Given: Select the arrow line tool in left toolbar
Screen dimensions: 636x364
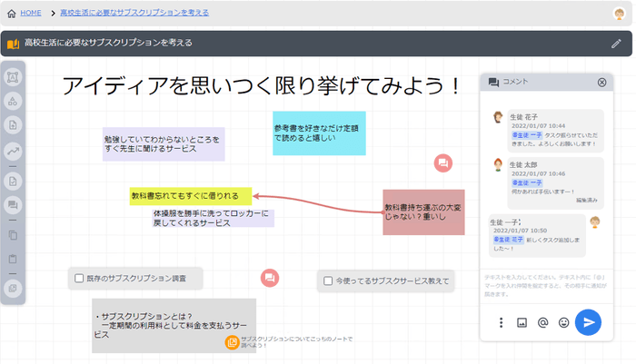Looking at the screenshot, I should pyautogui.click(x=14, y=152).
